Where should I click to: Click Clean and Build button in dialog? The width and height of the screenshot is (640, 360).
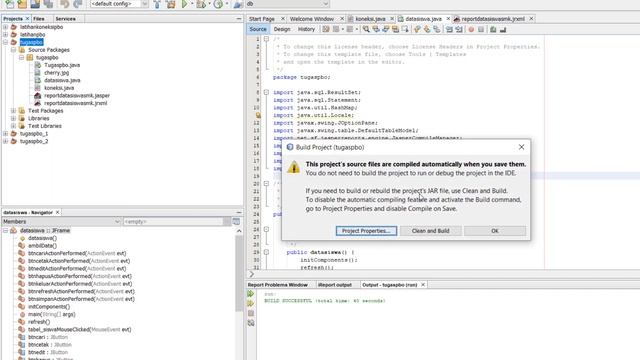[x=431, y=231]
